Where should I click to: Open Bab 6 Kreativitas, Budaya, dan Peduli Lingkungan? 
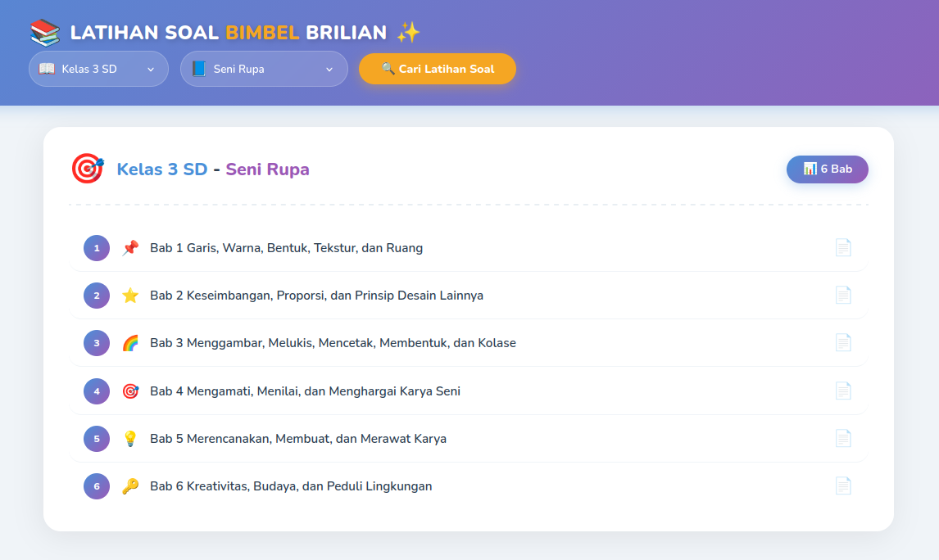point(469,485)
